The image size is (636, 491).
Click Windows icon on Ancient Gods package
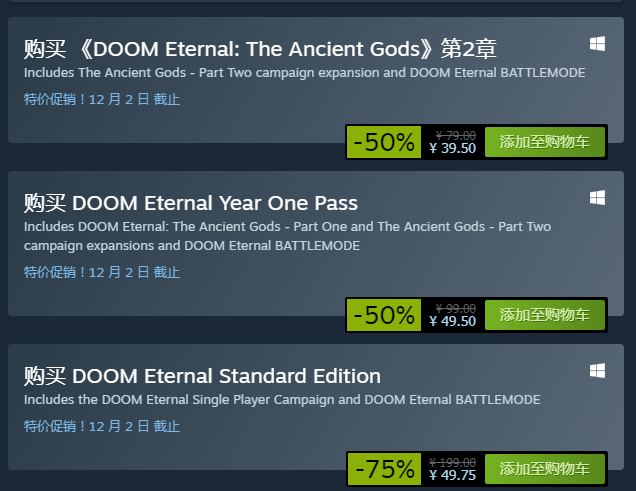coord(597,44)
